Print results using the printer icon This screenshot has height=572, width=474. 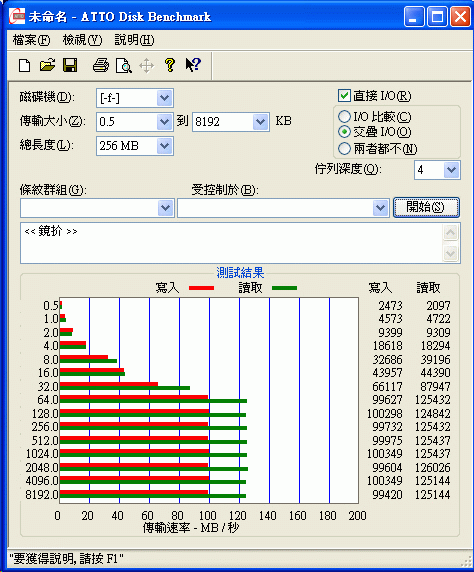(x=101, y=65)
